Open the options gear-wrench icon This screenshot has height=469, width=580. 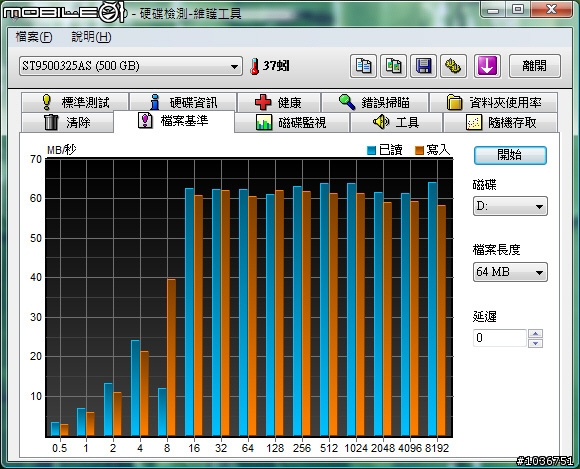click(x=453, y=66)
